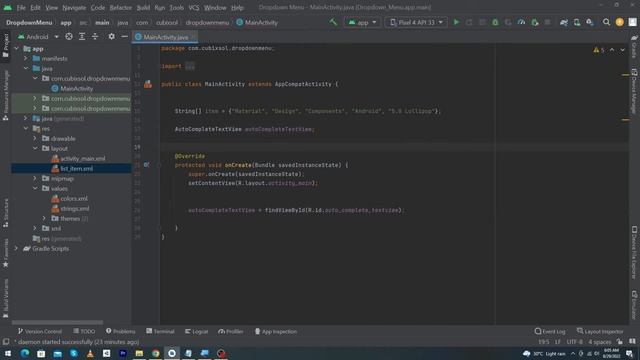Open Chrome from the Windows taskbar
The height and width of the screenshot is (360, 640).
click(156, 353)
